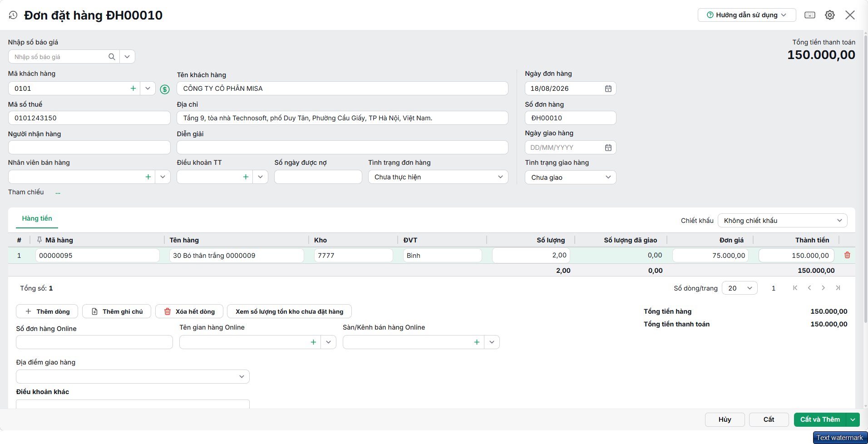This screenshot has height=444, width=868.
Task: Focus the Người nhận hàng field
Action: pos(89,148)
